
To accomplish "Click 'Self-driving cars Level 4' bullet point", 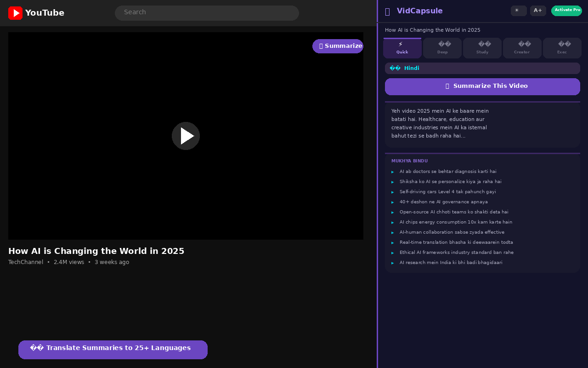I will [448, 192].
